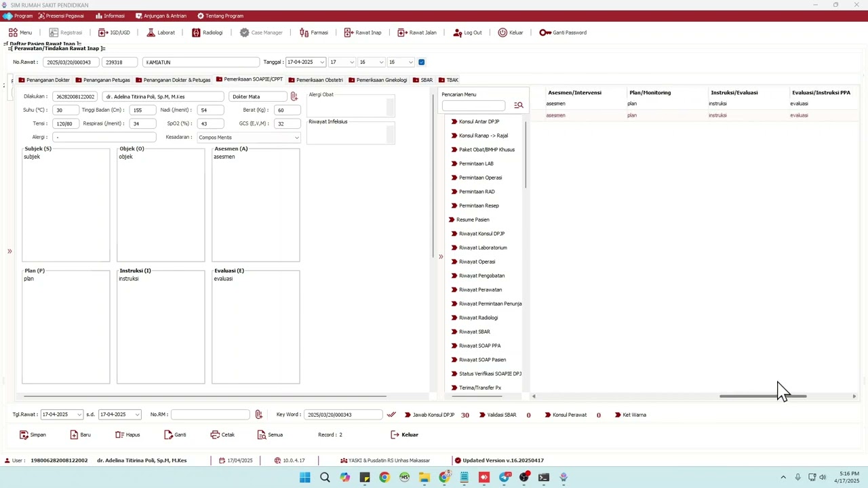Click the Semua show-all icon

(261, 434)
